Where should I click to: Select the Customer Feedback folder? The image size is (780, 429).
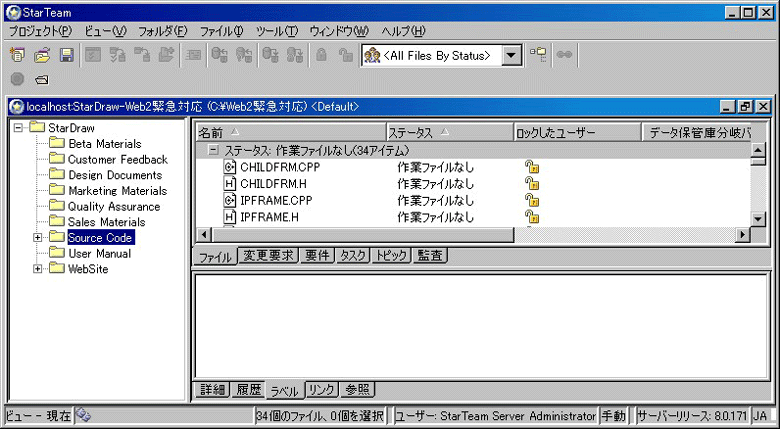pos(118,160)
